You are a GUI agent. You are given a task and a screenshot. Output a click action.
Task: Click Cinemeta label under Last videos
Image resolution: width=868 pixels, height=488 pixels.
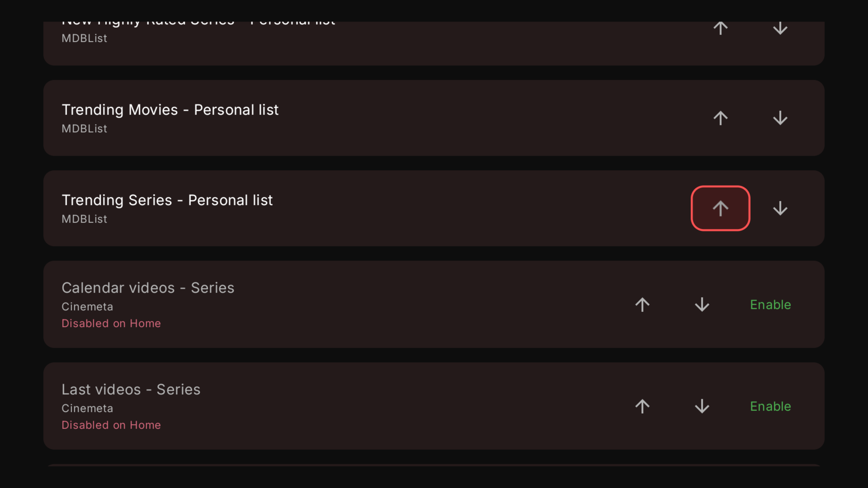pos(87,408)
